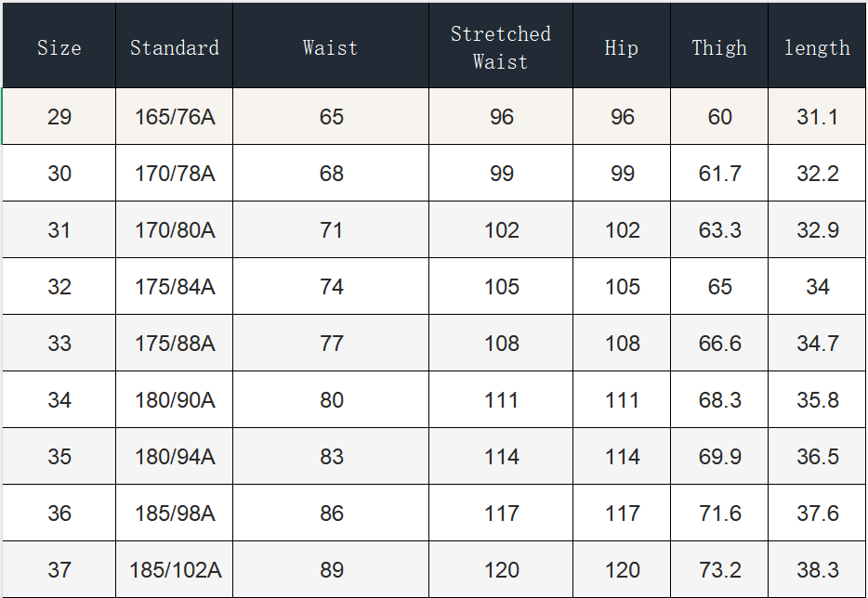
Task: Select the Thigh column header
Action: click(x=719, y=47)
